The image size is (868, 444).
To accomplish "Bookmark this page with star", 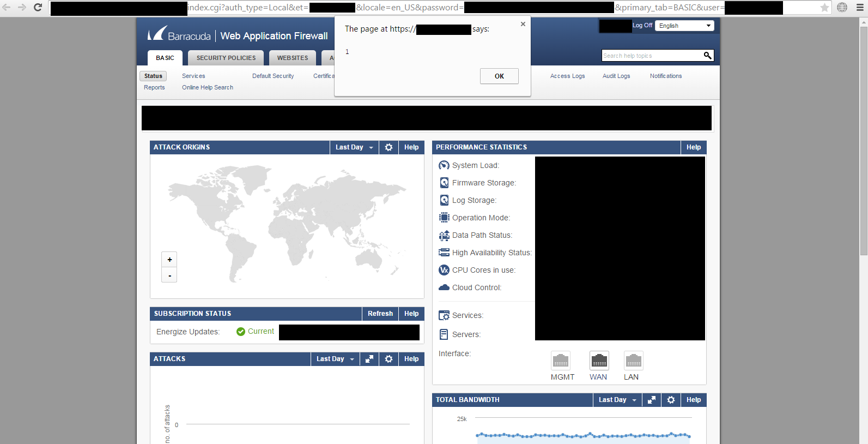I will pos(824,8).
